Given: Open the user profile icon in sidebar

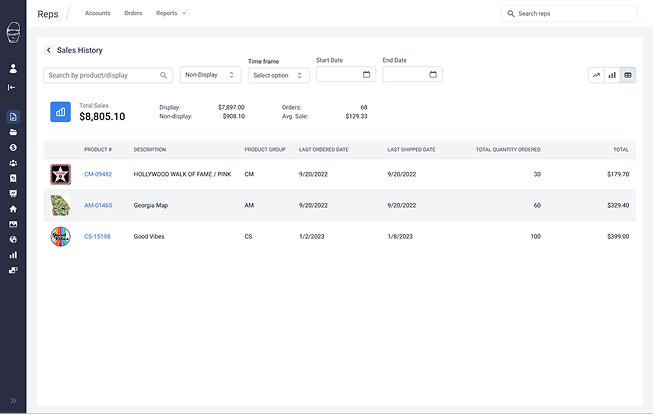Looking at the screenshot, I should point(13,69).
